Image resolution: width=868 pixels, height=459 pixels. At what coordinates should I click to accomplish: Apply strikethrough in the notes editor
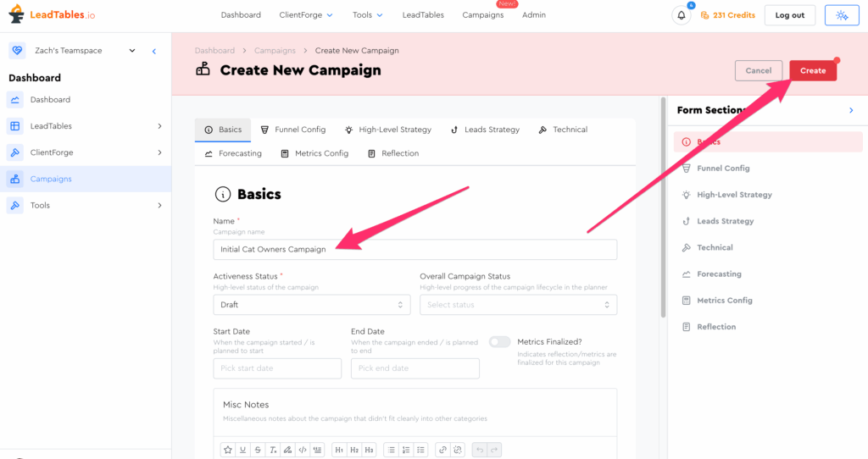coord(258,450)
